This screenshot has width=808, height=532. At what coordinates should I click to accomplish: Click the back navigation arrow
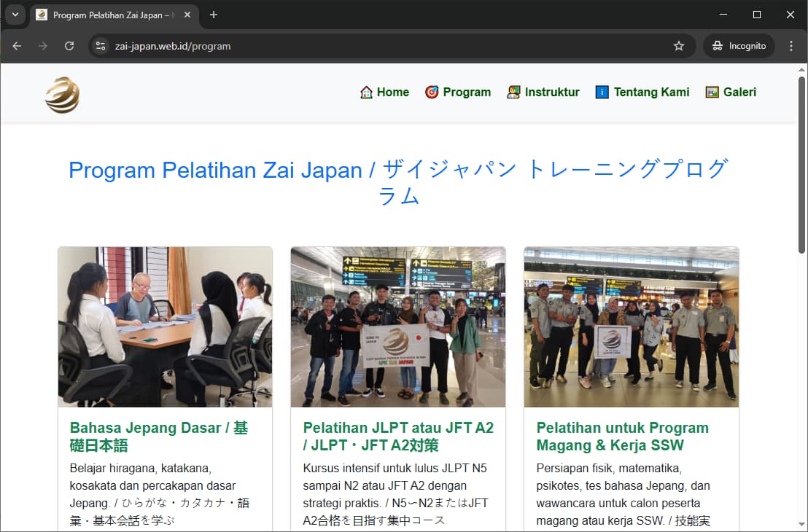(17, 45)
